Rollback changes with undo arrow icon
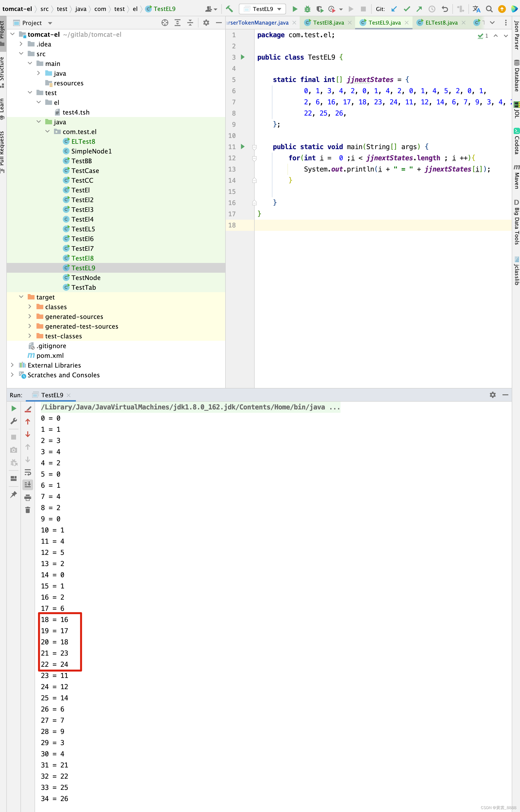The image size is (520, 812). (445, 9)
